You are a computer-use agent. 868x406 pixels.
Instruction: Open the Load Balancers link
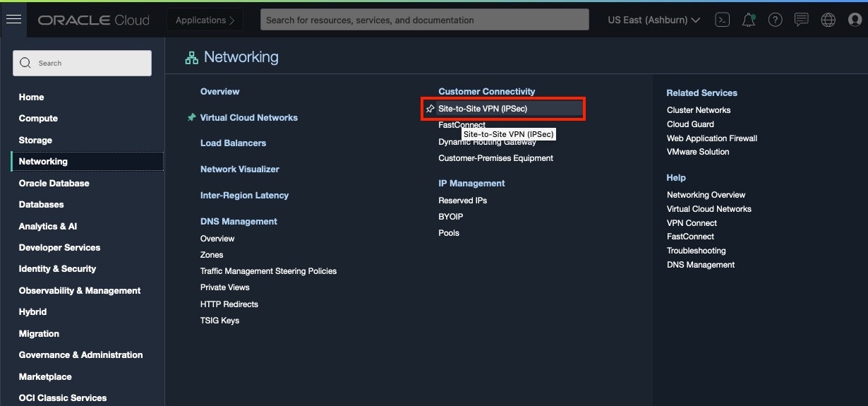(233, 143)
